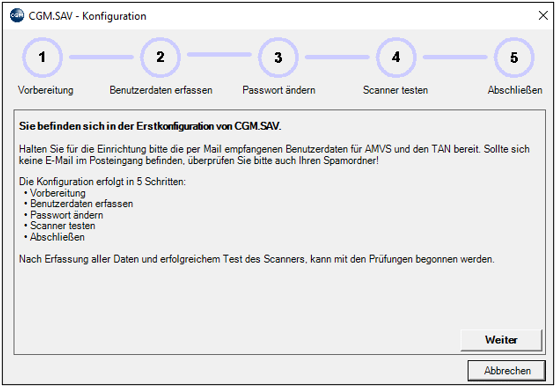The width and height of the screenshot is (556, 387).
Task: Select step 3 circle
Action: [x=278, y=57]
